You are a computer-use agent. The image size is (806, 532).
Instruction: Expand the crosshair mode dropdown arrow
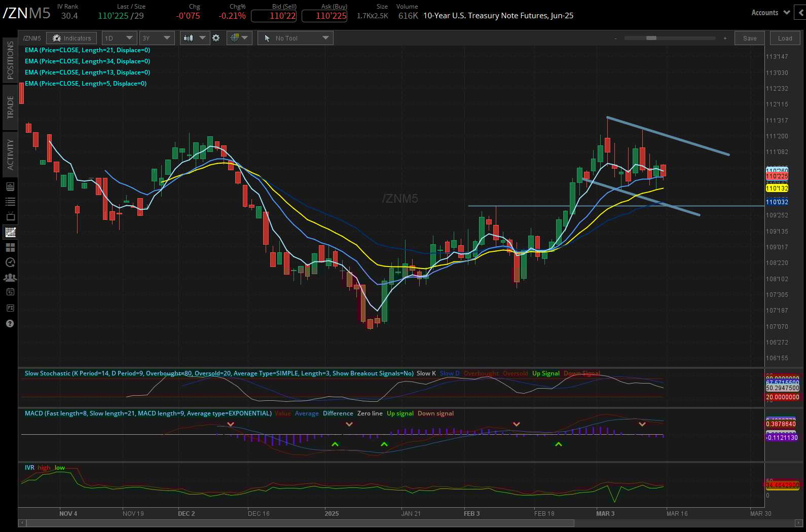[x=245, y=38]
